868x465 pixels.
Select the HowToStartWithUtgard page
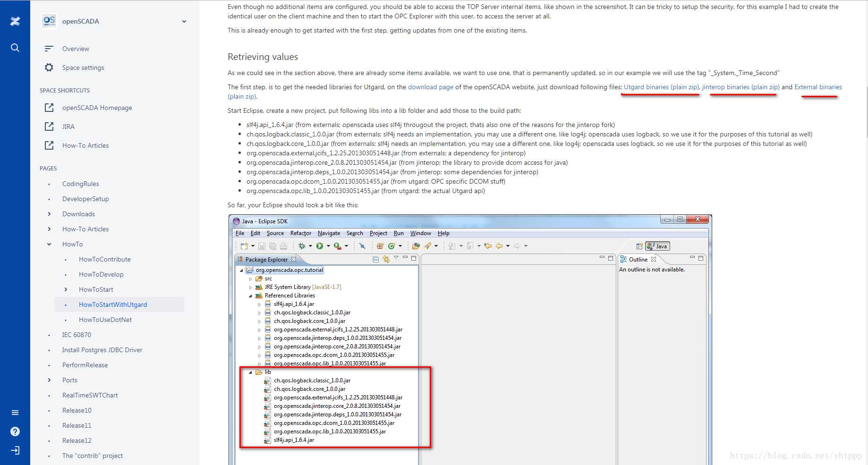click(x=113, y=304)
